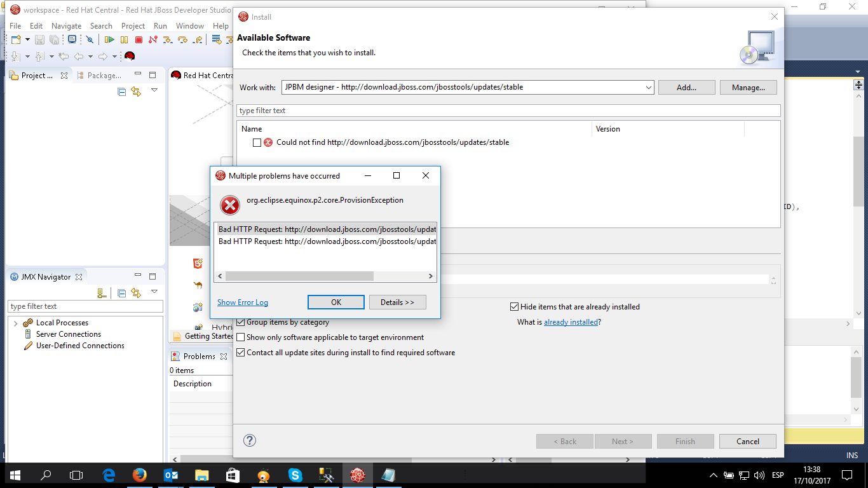This screenshot has height=488, width=868.
Task: Open the Show Error Log link
Action: click(242, 302)
